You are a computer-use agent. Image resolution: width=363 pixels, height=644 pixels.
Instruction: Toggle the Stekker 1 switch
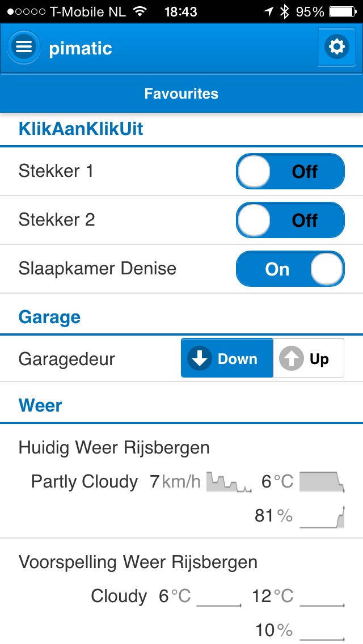290,171
